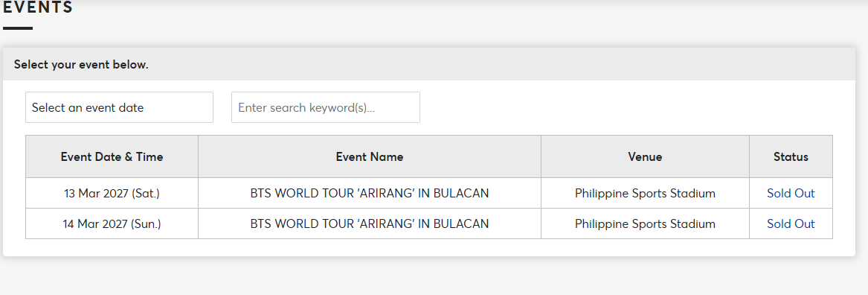
Task: Click blank space right of the search field
Action: coord(626,107)
